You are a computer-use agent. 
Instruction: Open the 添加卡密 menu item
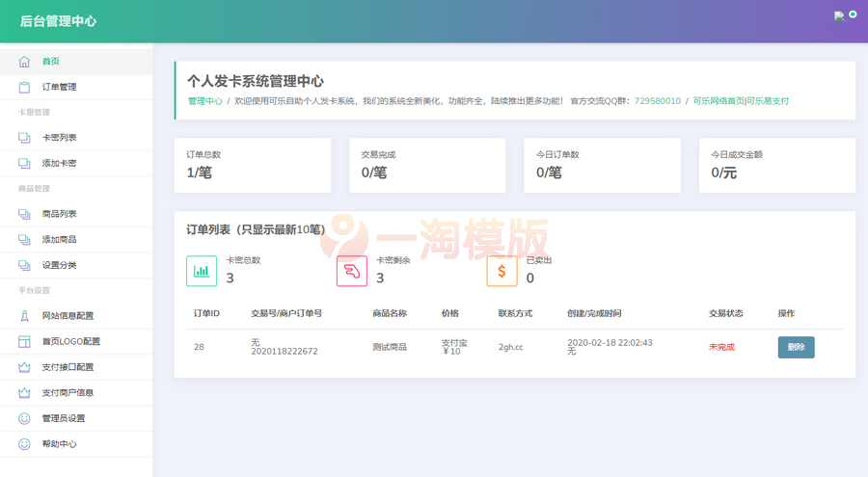pyautogui.click(x=59, y=164)
